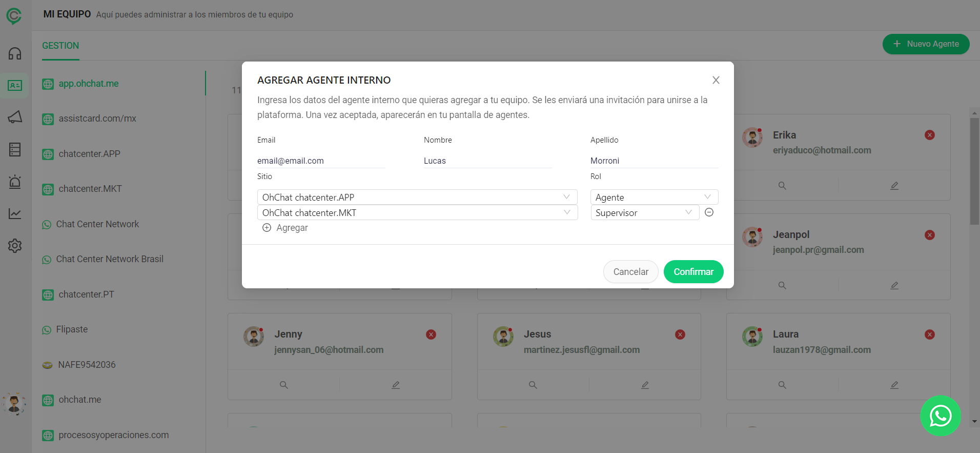Switch to the GESTION tab
Screen dimensions: 980x453
tap(60, 46)
